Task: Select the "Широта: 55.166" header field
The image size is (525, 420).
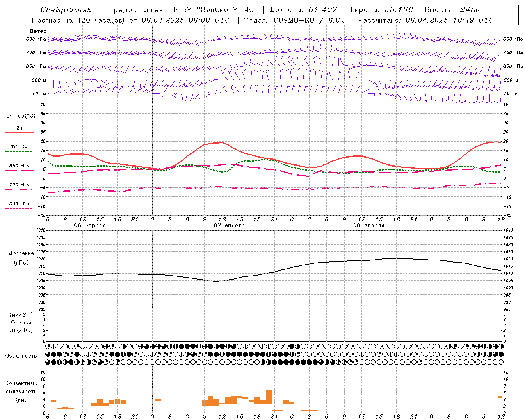Action: pyautogui.click(x=380, y=10)
